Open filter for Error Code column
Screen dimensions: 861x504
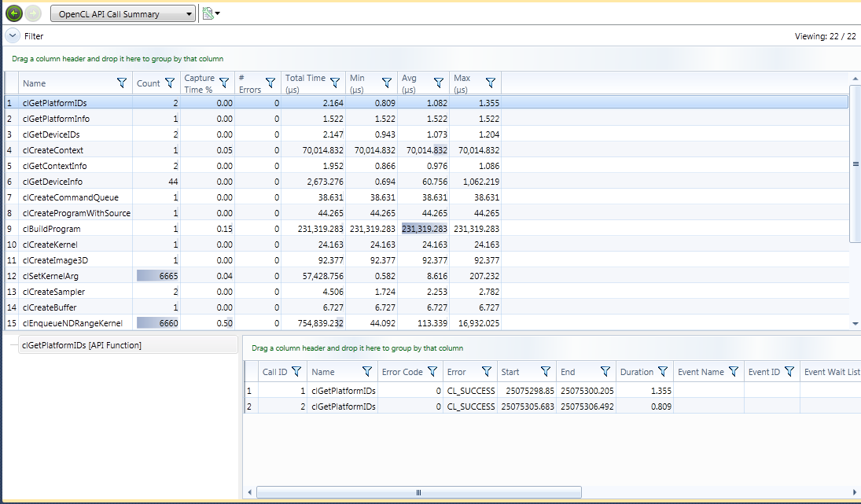pyautogui.click(x=434, y=372)
